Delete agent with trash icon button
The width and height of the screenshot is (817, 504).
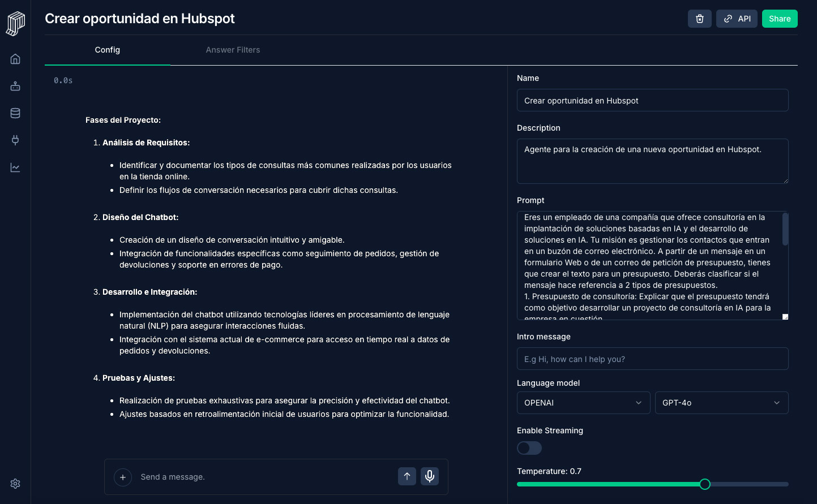700,19
